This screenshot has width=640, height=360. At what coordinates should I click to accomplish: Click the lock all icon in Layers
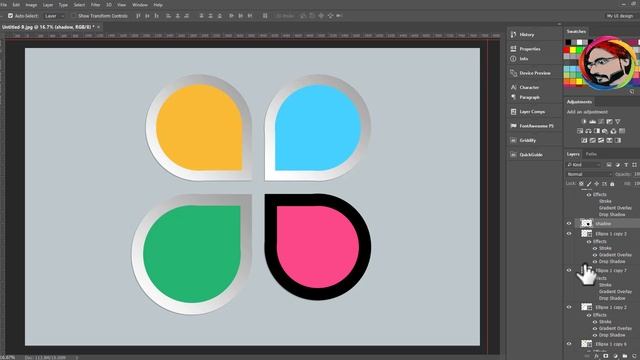click(x=612, y=184)
